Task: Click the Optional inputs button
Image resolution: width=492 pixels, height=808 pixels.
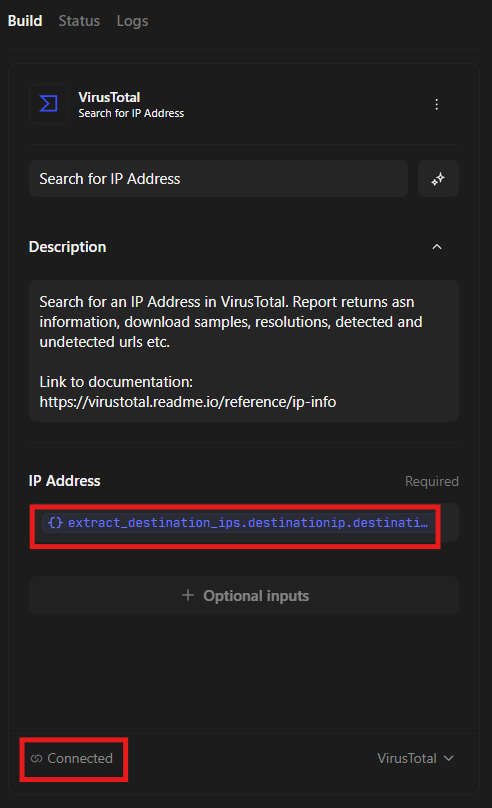Action: pyautogui.click(x=244, y=595)
